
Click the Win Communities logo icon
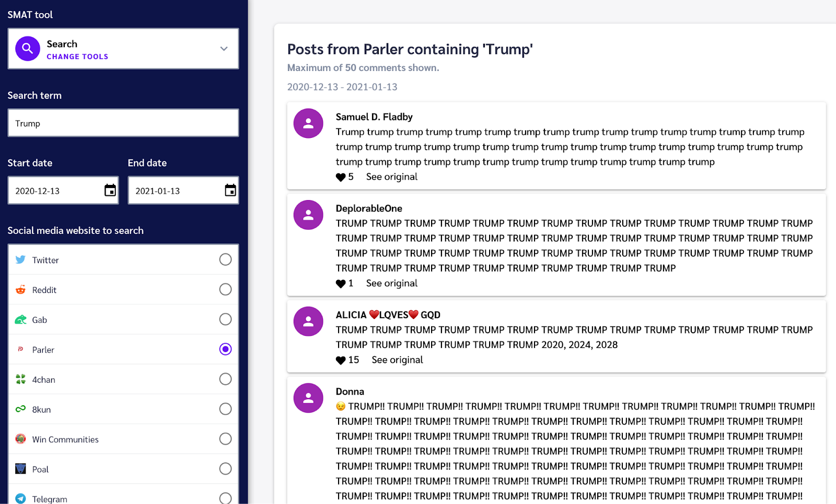pos(20,439)
